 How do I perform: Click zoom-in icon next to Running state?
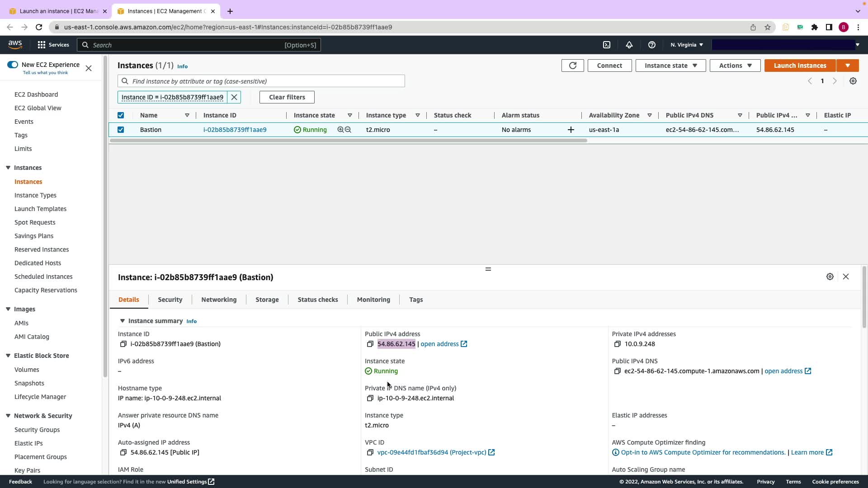[x=340, y=130]
